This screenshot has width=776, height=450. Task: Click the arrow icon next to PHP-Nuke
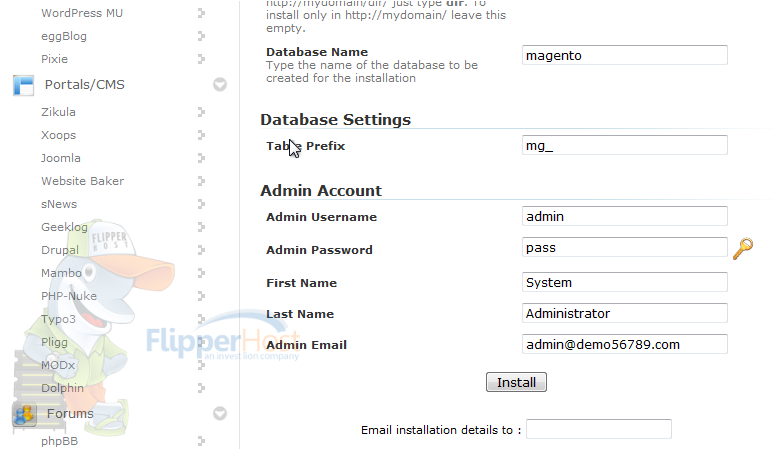click(x=201, y=296)
